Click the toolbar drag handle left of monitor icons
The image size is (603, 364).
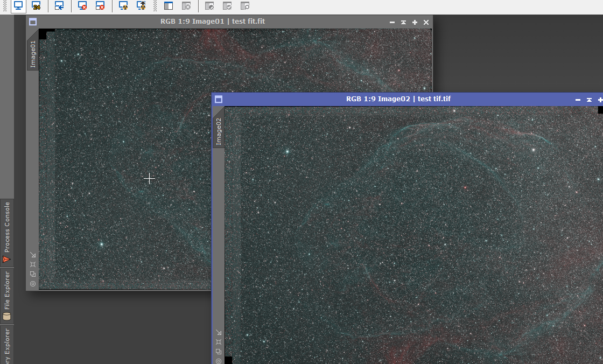(5, 6)
